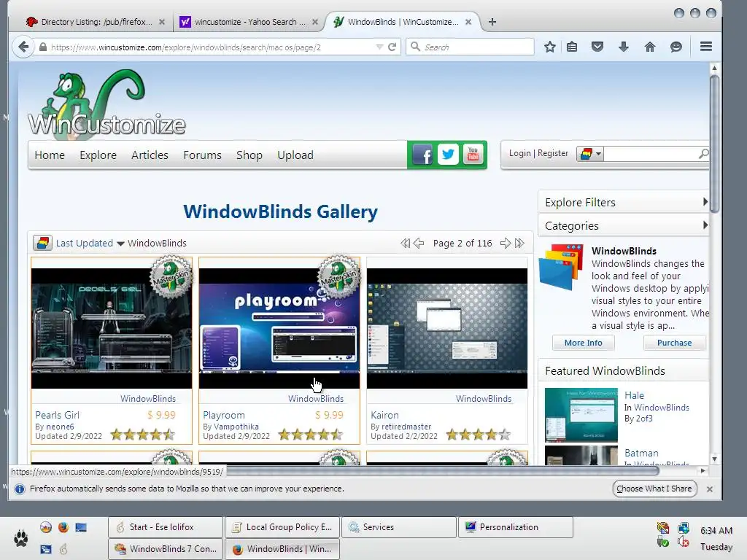Go to next gallery page arrow
The image size is (747, 560).
pyautogui.click(x=505, y=244)
